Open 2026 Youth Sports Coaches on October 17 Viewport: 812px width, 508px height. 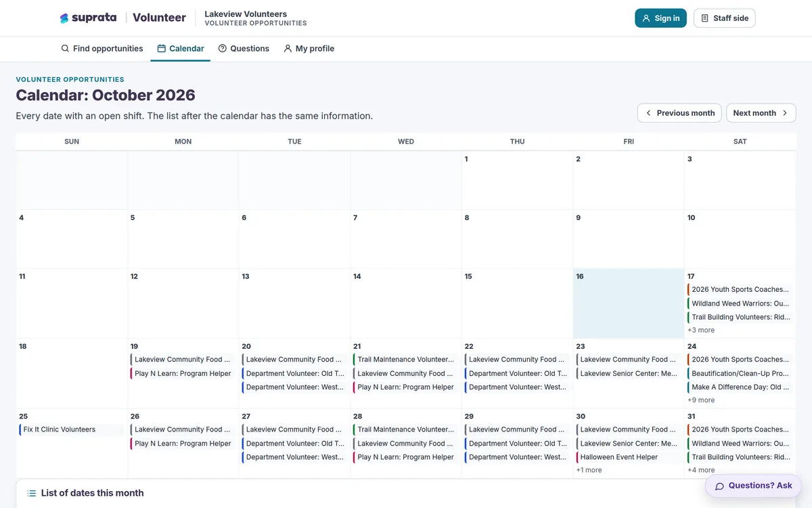click(740, 289)
